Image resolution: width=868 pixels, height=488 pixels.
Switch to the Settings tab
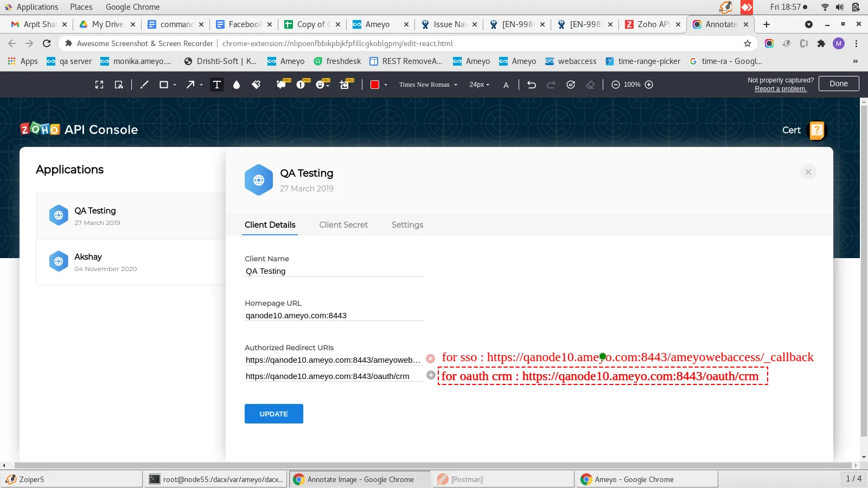[x=407, y=224]
